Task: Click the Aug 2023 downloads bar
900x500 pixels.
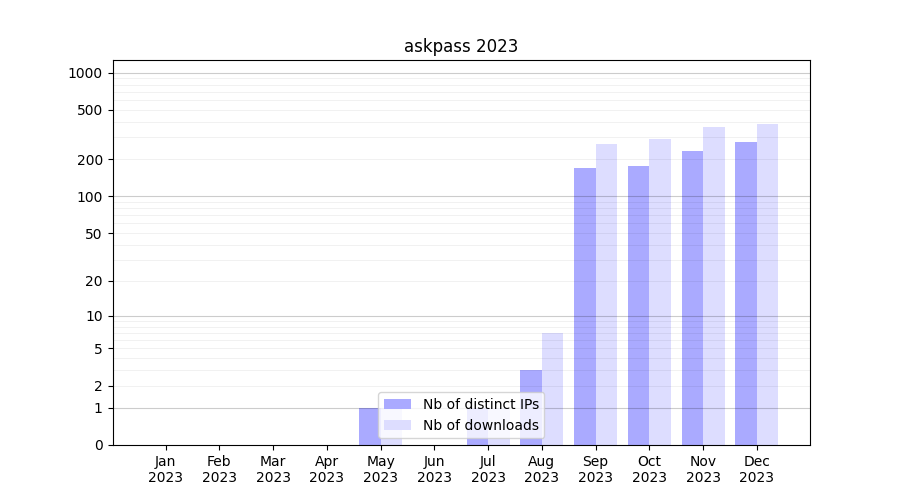Action: 552,388
